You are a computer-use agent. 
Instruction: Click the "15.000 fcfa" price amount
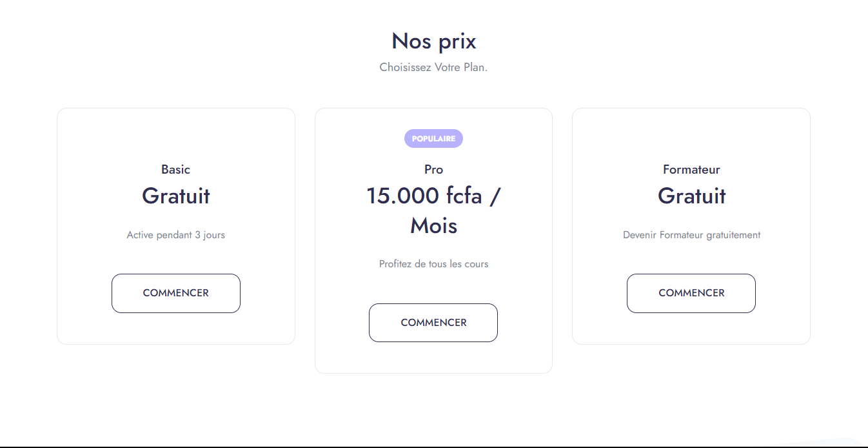click(x=424, y=195)
